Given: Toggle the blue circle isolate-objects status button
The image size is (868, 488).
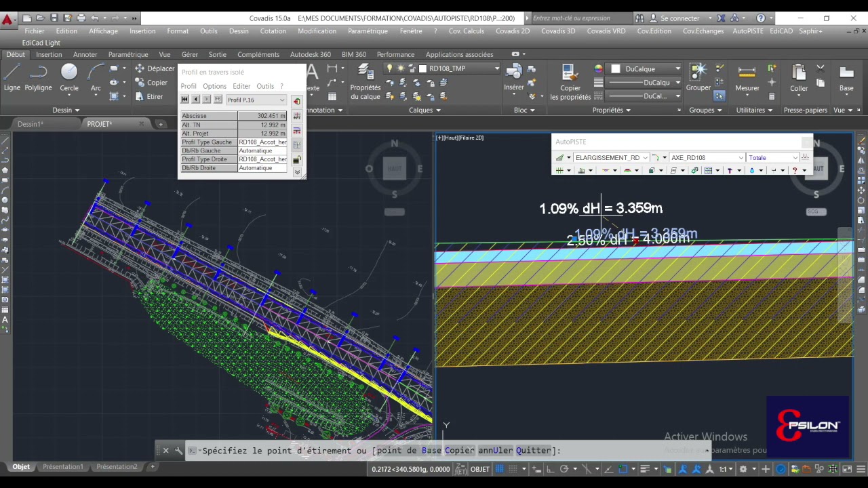Looking at the screenshot, I should (781, 469).
